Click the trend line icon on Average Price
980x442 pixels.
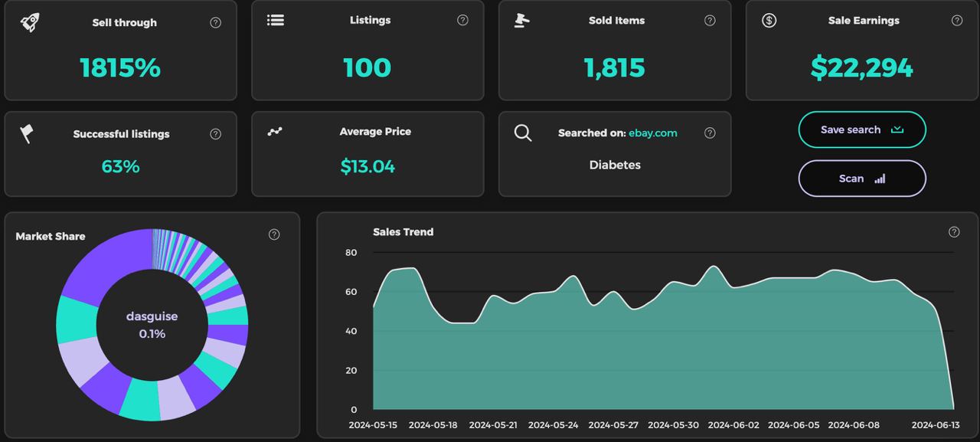[275, 132]
